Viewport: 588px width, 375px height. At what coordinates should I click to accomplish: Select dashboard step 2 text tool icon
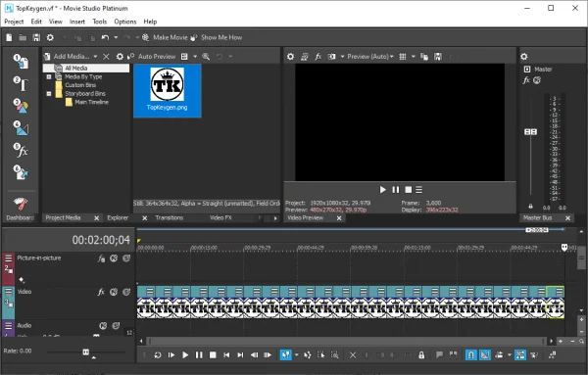21,84
